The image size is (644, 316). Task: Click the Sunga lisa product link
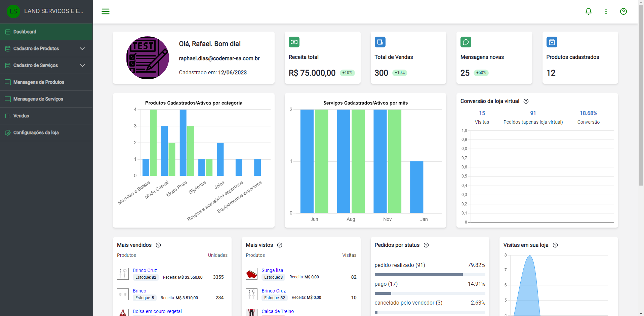point(272,270)
